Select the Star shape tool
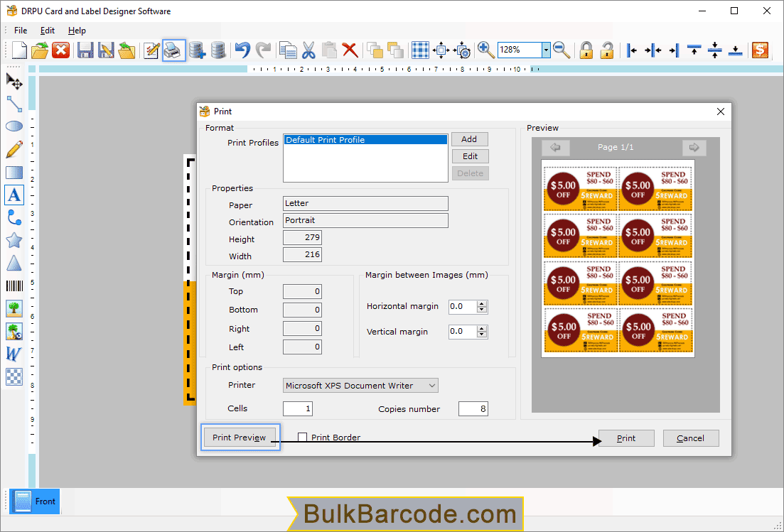The image size is (784, 532). (14, 240)
